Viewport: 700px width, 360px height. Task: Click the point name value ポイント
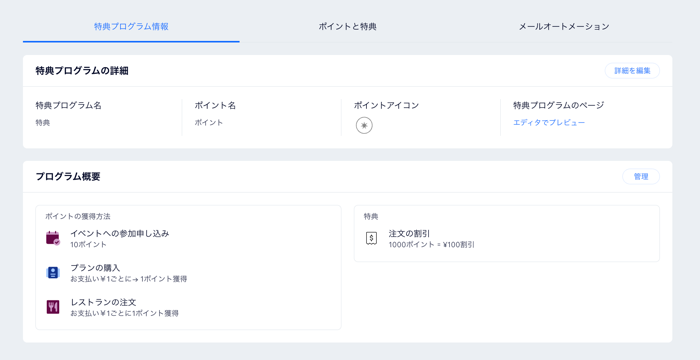[x=208, y=122]
